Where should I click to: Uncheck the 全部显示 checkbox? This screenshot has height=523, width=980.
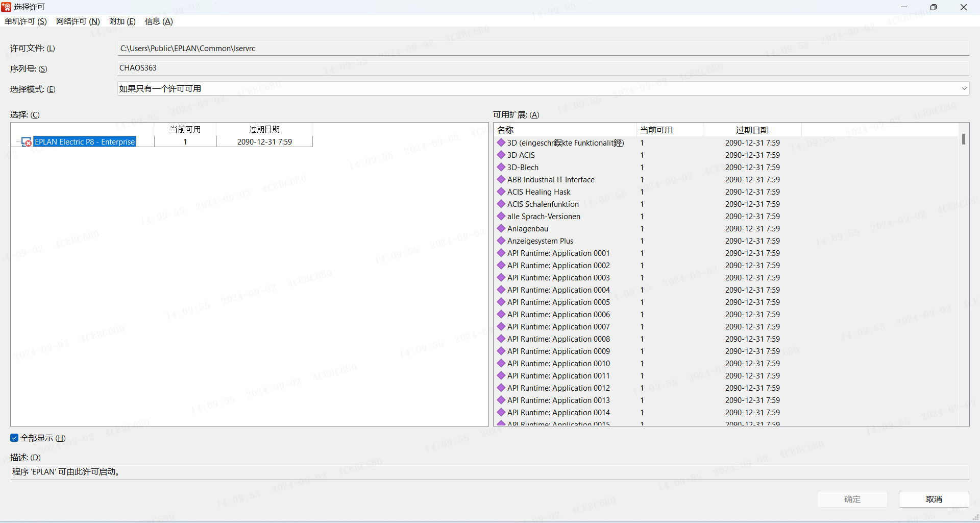[x=14, y=438]
